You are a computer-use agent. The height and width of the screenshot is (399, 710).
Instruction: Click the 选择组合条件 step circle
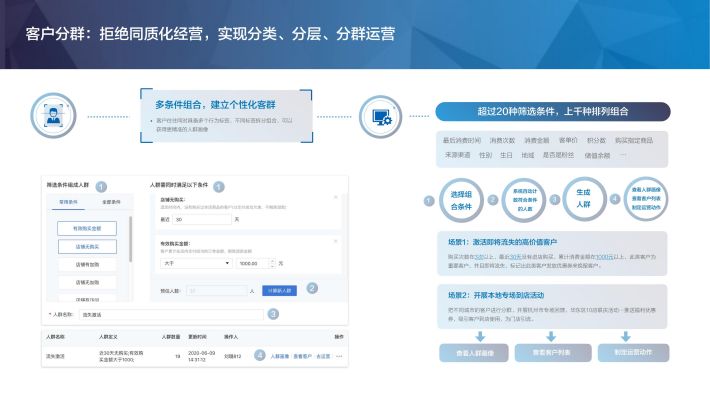461,200
